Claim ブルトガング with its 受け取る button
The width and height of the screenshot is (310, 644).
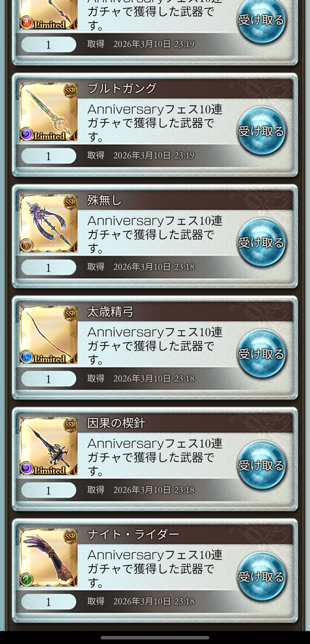point(261,131)
